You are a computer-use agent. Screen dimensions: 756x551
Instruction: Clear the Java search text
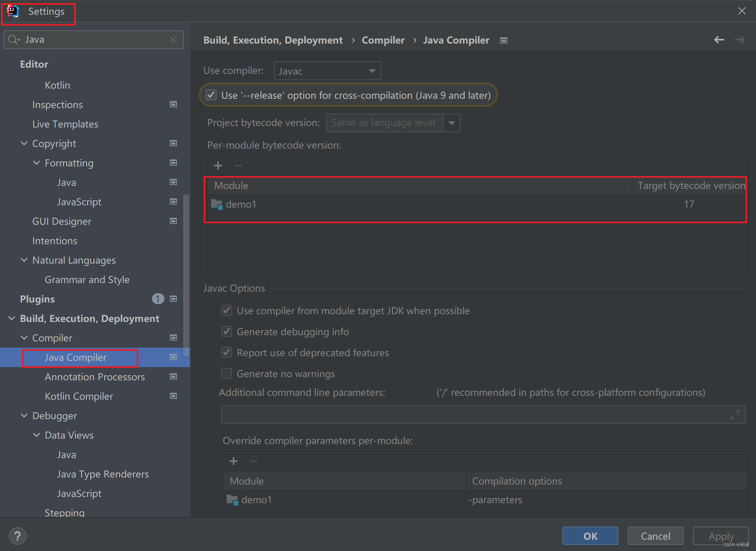tap(173, 40)
